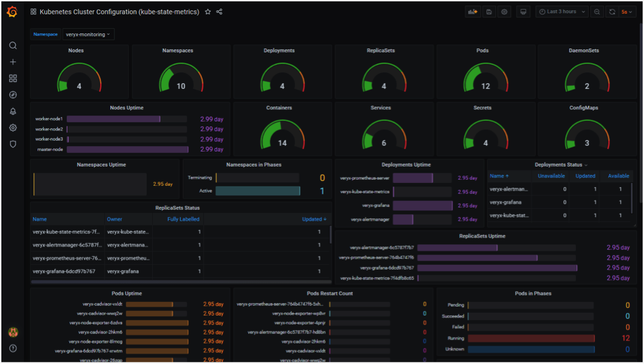Open Dashboards menu in left sidebar
This screenshot has height=364, width=644.
click(x=13, y=78)
